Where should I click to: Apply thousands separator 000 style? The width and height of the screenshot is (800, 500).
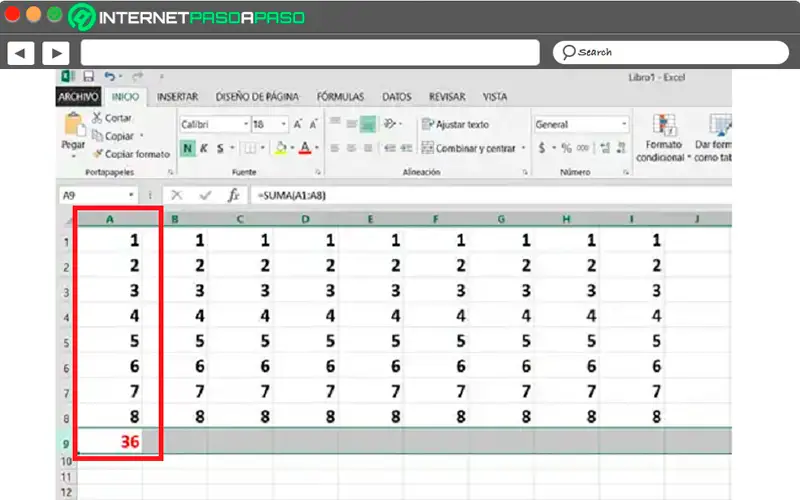tap(583, 148)
